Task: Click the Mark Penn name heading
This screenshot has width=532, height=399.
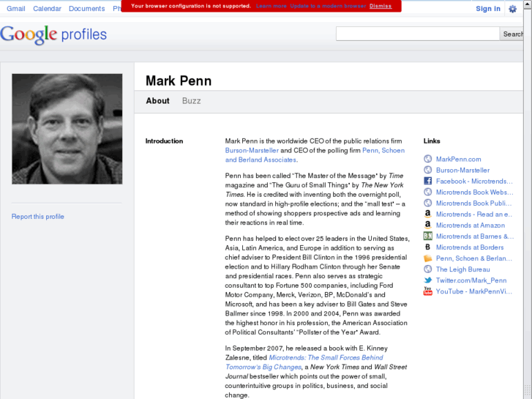Action: (179, 81)
